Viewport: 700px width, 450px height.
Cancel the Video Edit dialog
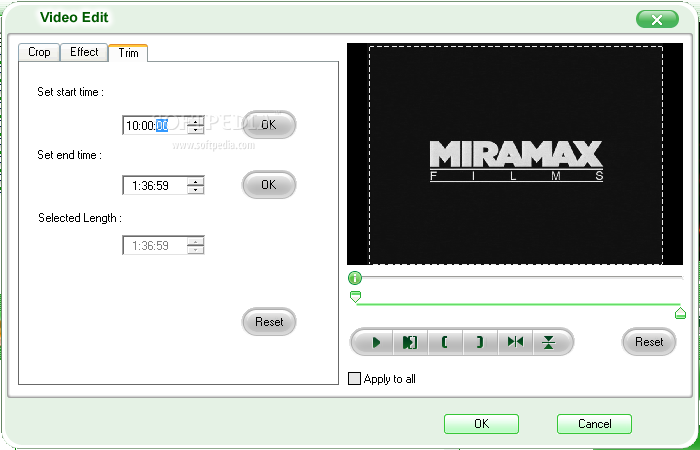594,424
